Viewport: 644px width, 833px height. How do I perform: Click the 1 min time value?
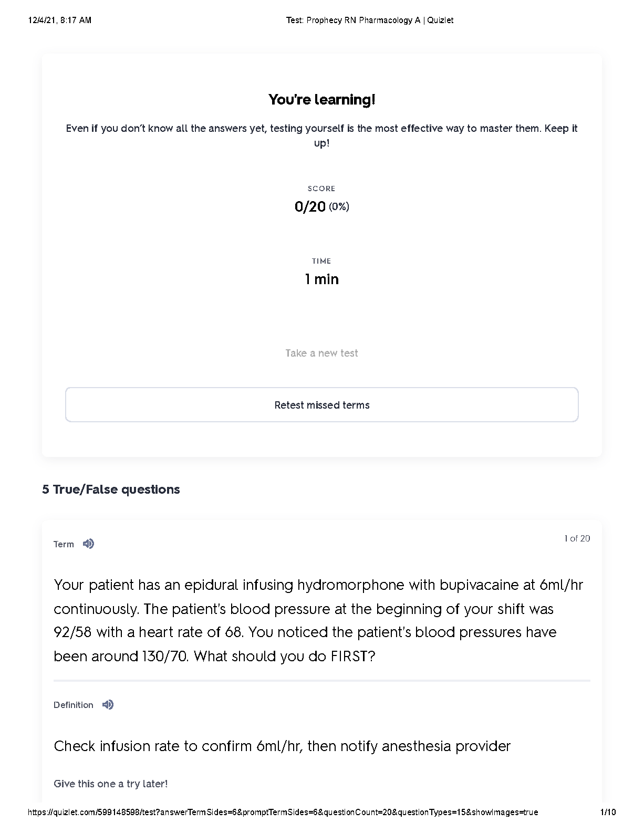[322, 279]
